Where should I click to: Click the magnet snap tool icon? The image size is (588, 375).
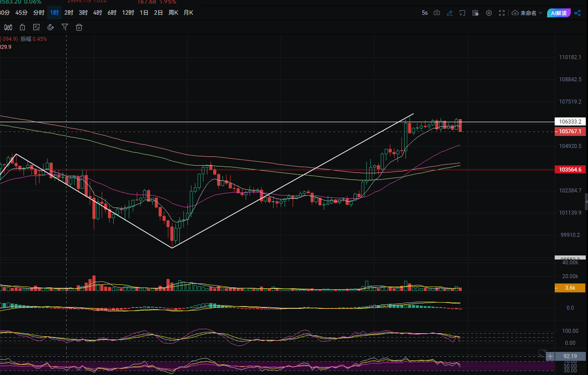(x=51, y=27)
